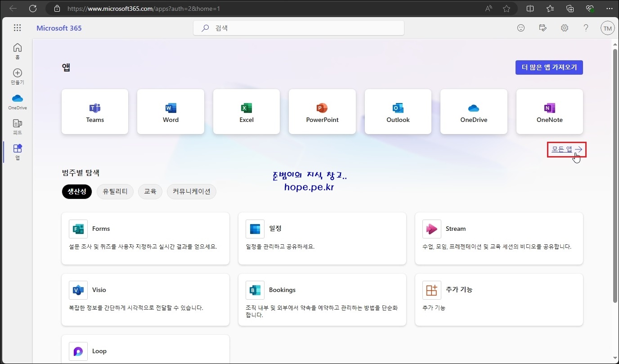The width and height of the screenshot is (619, 364).
Task: Open the Feed (피드) sidebar item
Action: [18, 127]
